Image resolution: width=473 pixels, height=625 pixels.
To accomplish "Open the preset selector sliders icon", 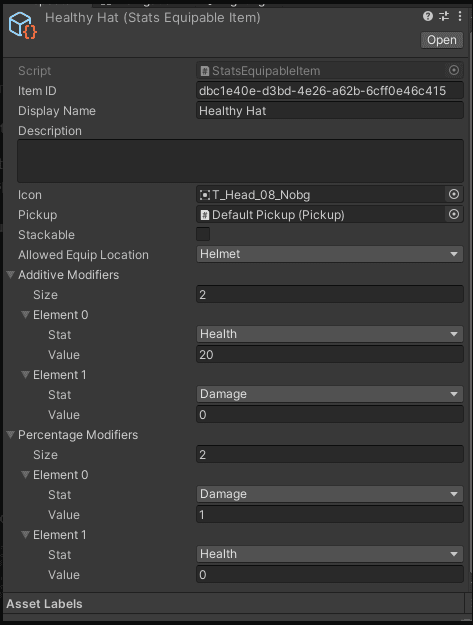I will 444,16.
